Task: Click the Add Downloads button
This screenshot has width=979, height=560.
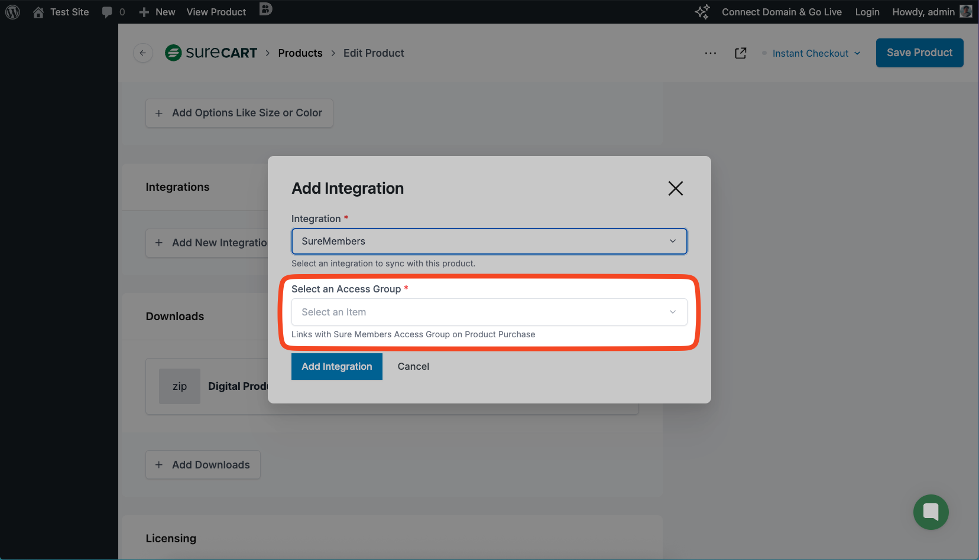Action: click(203, 465)
